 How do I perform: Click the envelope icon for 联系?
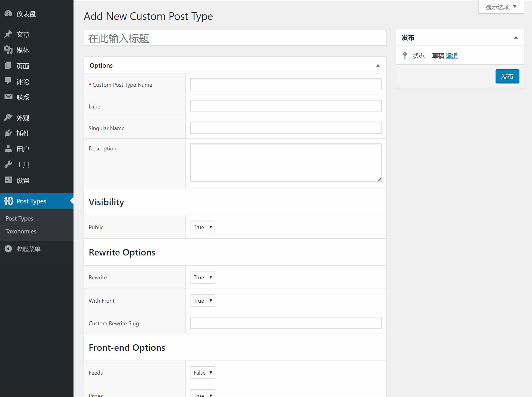[x=8, y=97]
